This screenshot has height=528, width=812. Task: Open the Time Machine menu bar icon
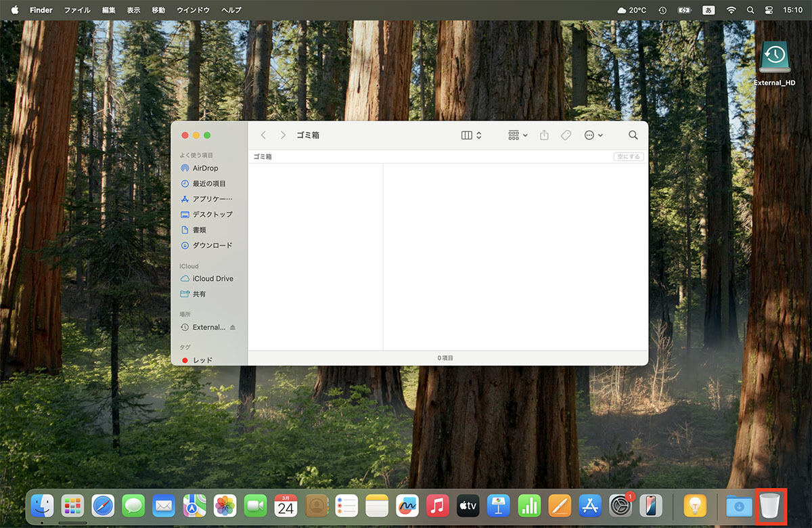pyautogui.click(x=662, y=10)
